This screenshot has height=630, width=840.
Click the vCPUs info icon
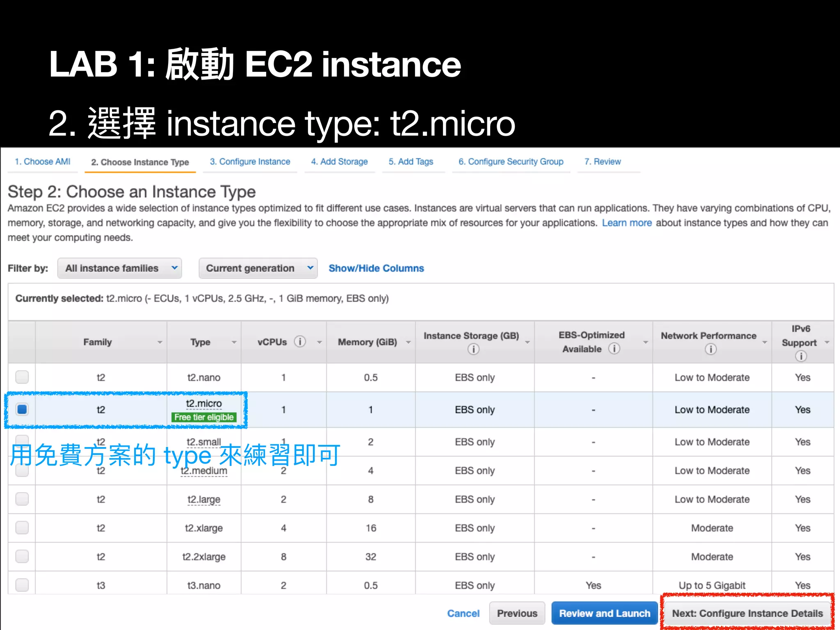click(300, 341)
